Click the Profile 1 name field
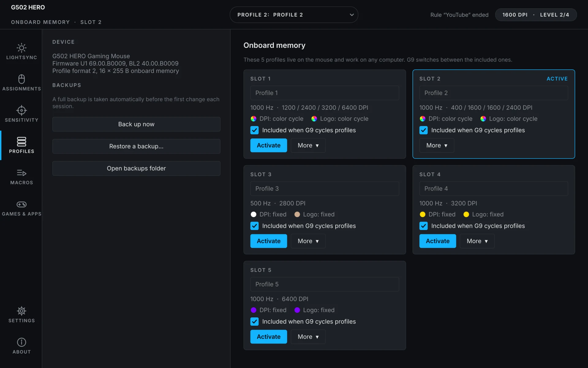The image size is (588, 368). click(325, 93)
